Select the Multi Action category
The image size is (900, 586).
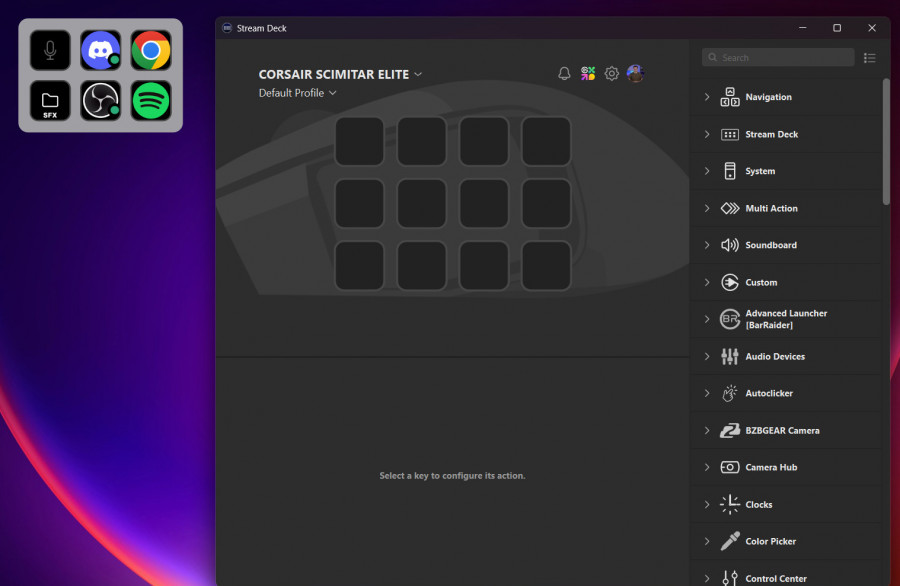coord(771,208)
